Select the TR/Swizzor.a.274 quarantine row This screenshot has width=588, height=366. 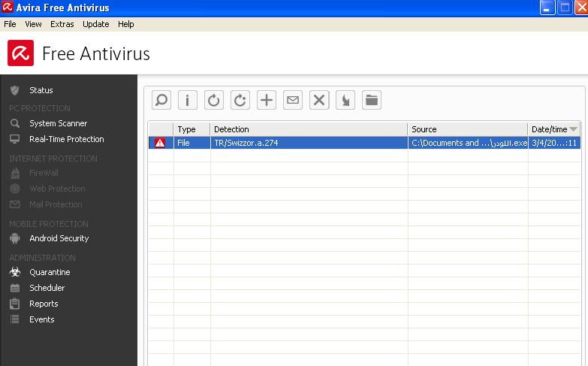(308, 143)
